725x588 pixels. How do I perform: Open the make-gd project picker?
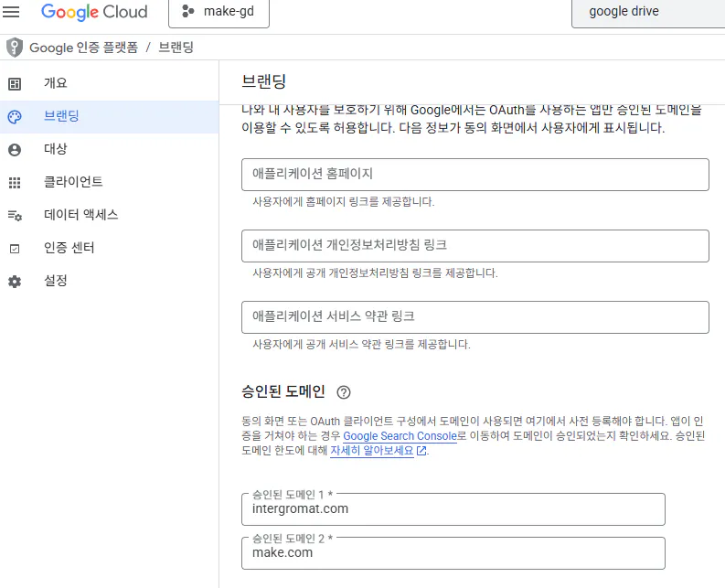click(x=219, y=12)
